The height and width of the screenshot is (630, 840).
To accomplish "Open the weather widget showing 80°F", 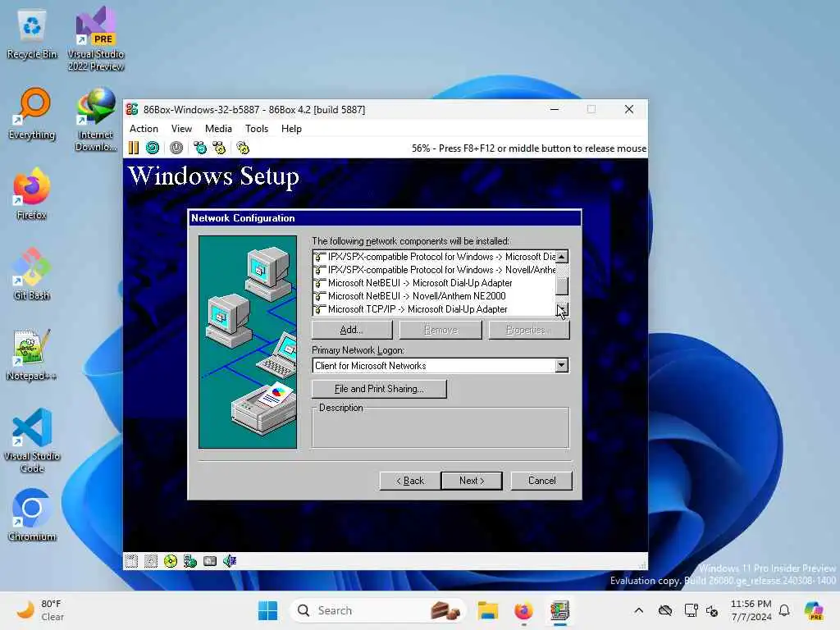I will pyautogui.click(x=41, y=610).
